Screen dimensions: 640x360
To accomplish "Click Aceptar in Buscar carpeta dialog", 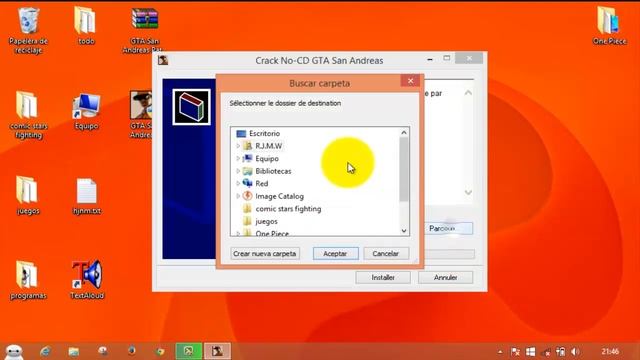I will pyautogui.click(x=335, y=253).
